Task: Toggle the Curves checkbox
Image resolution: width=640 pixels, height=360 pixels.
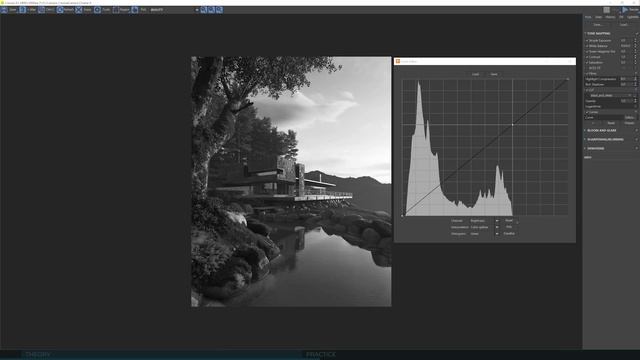Action: [587, 112]
